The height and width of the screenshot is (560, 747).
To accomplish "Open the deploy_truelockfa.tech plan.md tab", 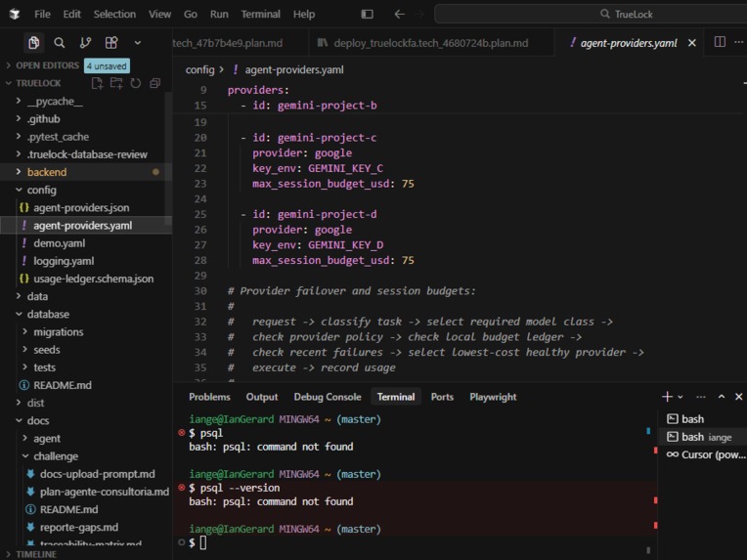I will (x=431, y=43).
